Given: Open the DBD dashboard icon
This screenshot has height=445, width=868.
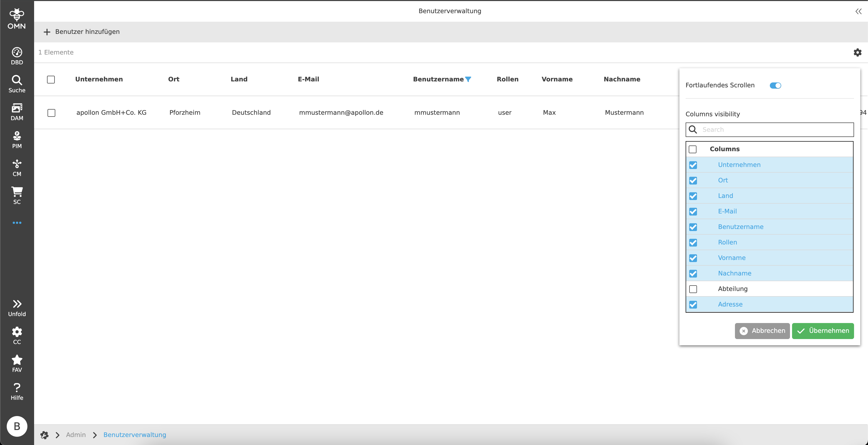Looking at the screenshot, I should tap(17, 56).
